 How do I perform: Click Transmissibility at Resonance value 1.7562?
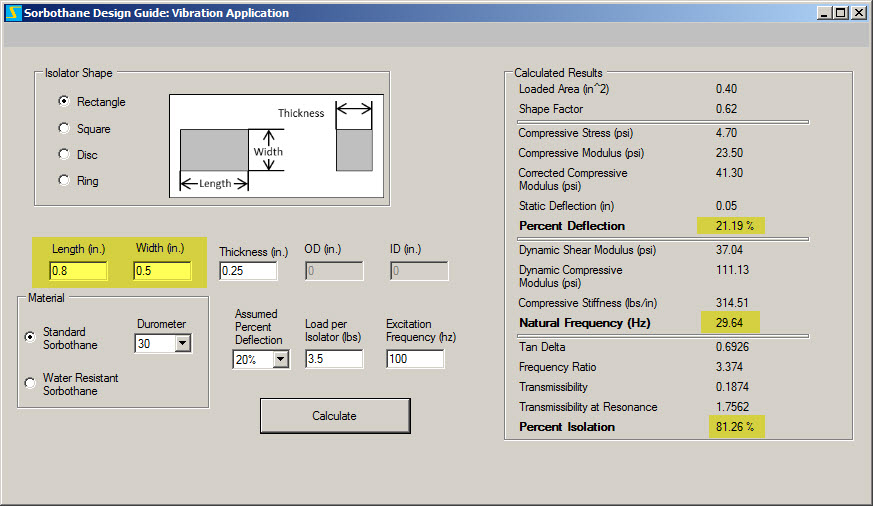click(x=732, y=407)
